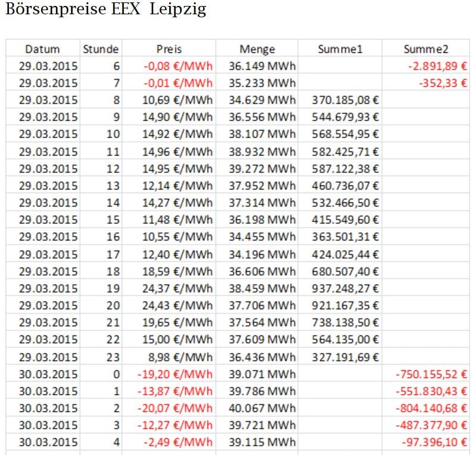Click the -2.891,89 € Summe2 cell
The width and height of the screenshot is (476, 455).
(437, 66)
